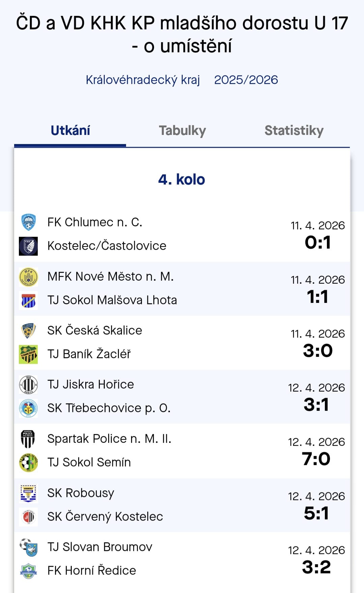Open the 7:0 match result
This screenshot has width=364, height=593.
[x=316, y=459]
